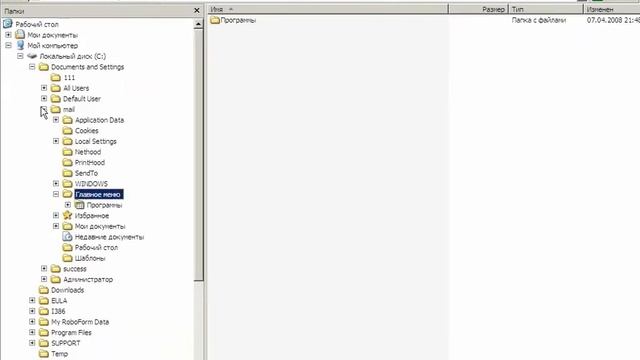Viewport: 640px width, 360px height.
Task: Click the folder icon for 111
Action: [x=56, y=78]
